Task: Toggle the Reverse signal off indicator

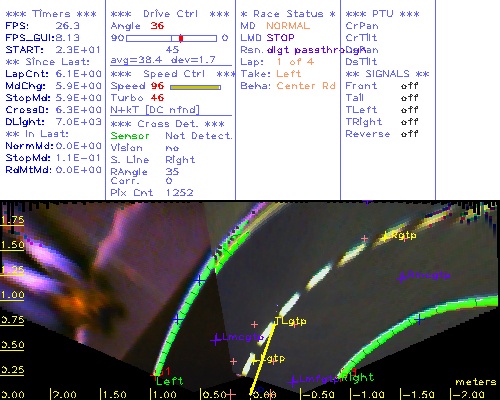Action: coord(409,134)
